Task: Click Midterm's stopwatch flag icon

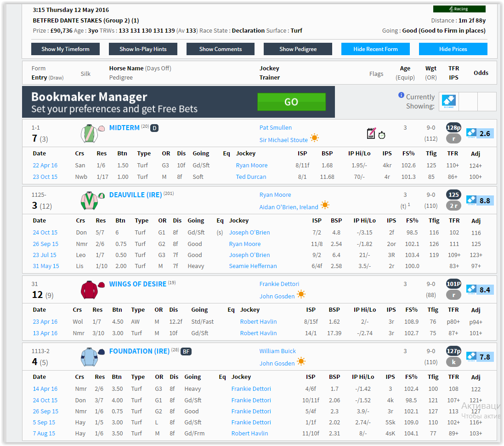Action: coord(382,135)
